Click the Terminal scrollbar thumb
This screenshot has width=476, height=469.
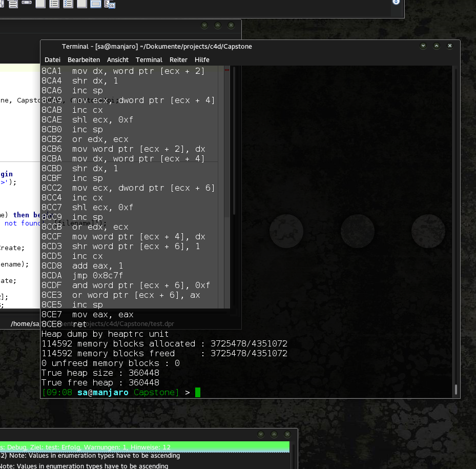456,390
